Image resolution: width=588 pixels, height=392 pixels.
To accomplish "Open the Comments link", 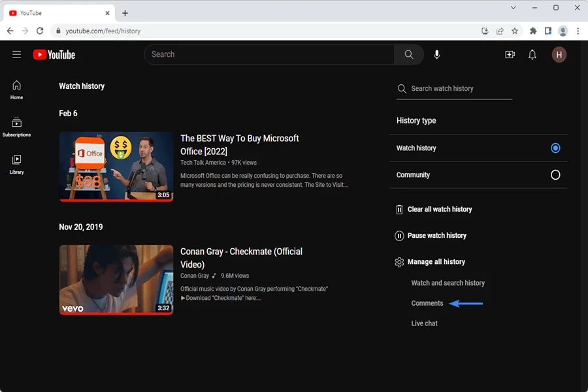I will click(x=427, y=303).
